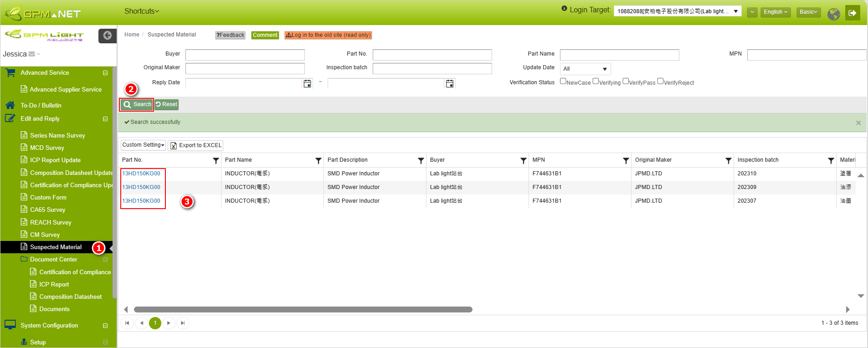Open part 13HD150KG00 for batch 202310
This screenshot has height=348, width=868.
pos(141,174)
